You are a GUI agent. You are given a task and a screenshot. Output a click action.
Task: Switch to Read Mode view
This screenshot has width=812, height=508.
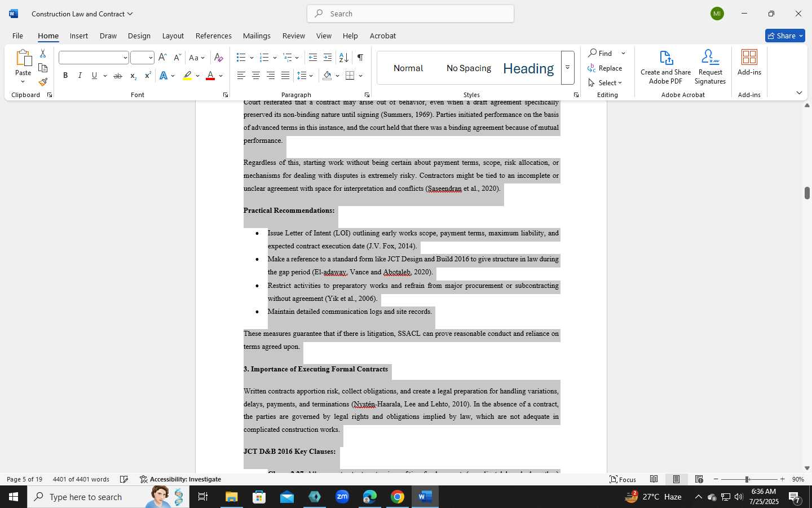tap(654, 479)
